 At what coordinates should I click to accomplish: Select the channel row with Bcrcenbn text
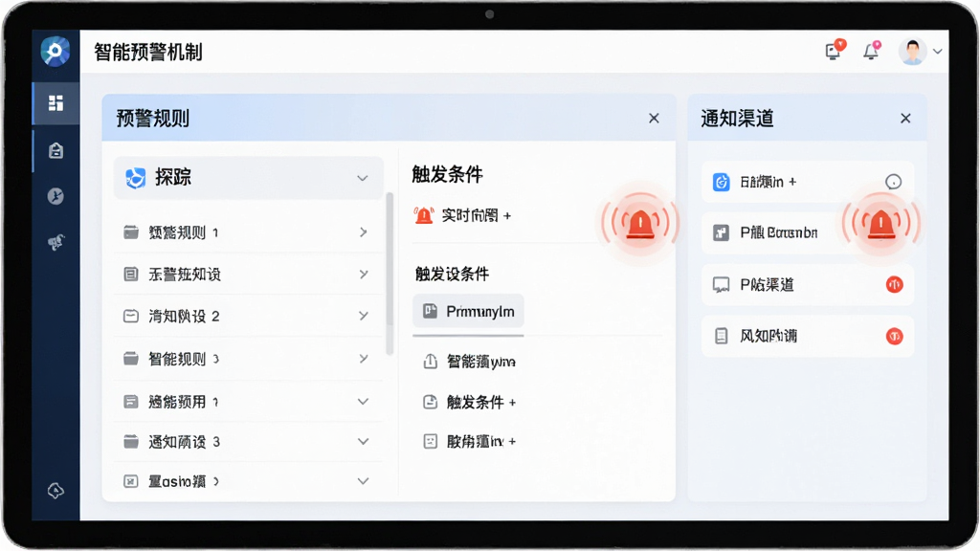808,233
